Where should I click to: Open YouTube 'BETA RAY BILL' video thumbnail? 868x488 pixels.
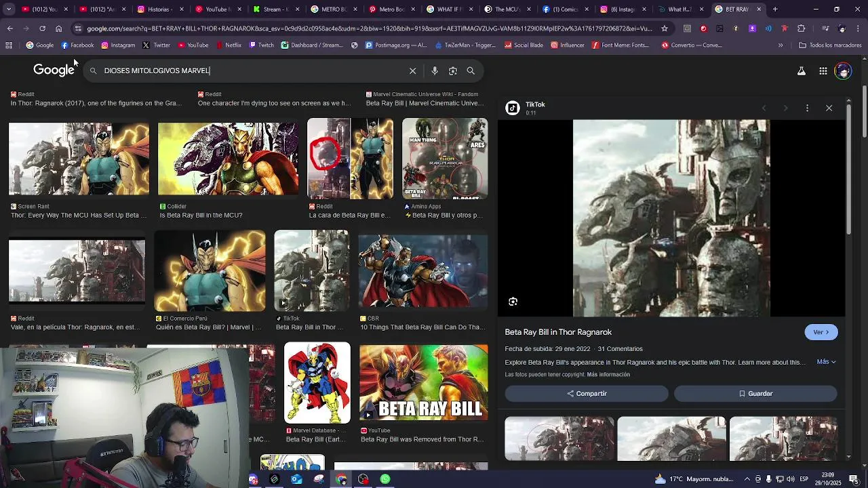423,383
